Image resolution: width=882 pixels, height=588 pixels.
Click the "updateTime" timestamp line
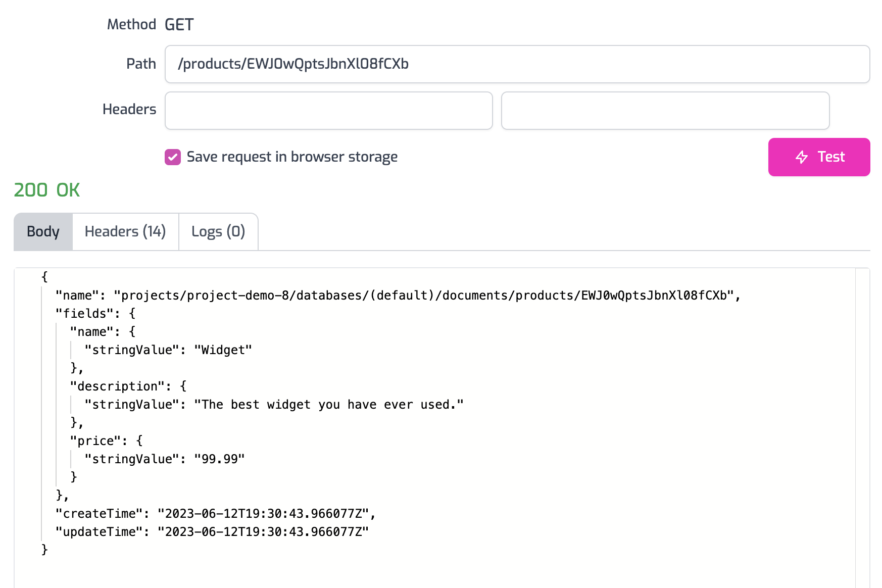click(x=212, y=532)
